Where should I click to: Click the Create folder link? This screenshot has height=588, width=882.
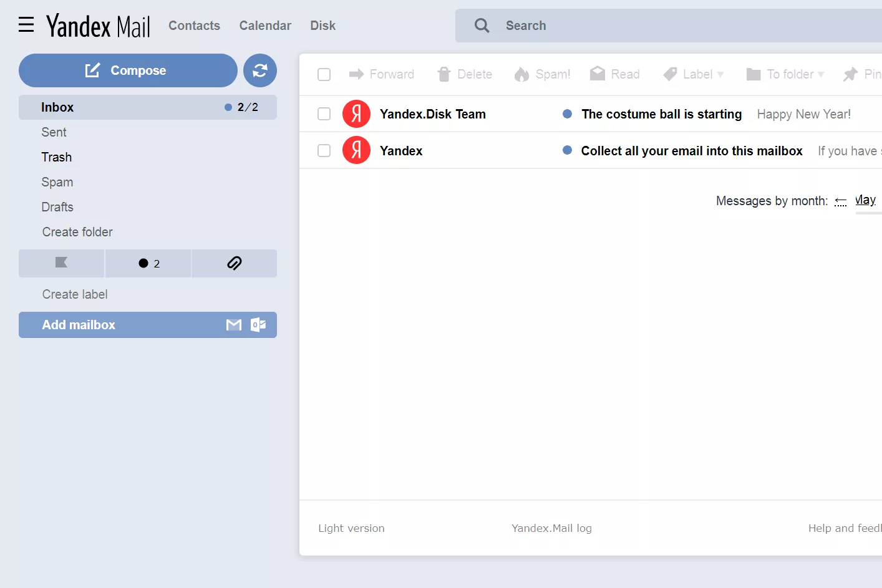coord(77,231)
